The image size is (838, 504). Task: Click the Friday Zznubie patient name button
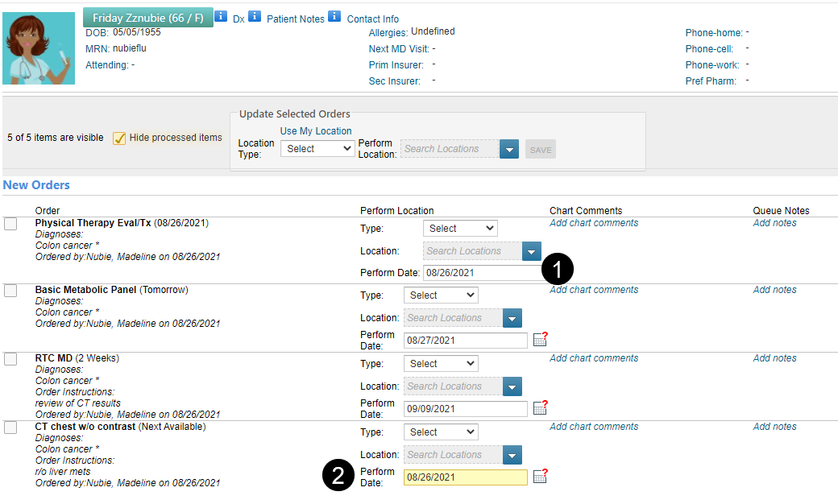[x=147, y=18]
